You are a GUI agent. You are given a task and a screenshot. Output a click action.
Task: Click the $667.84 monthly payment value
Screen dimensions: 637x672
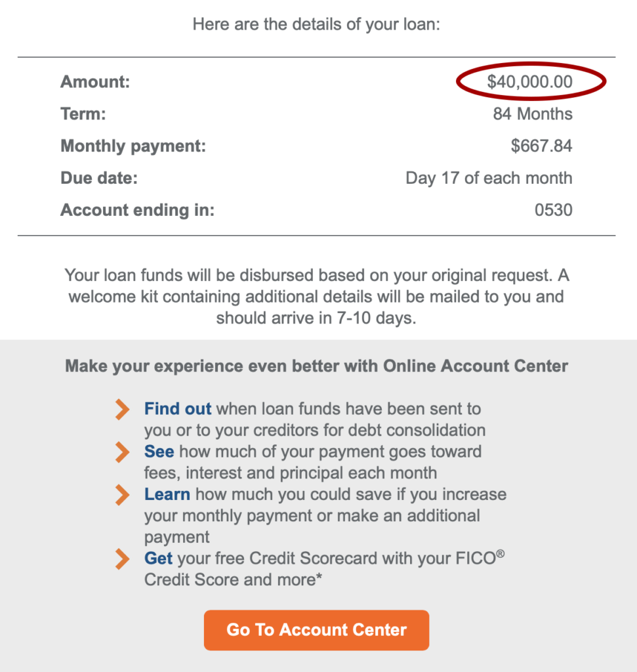point(541,146)
